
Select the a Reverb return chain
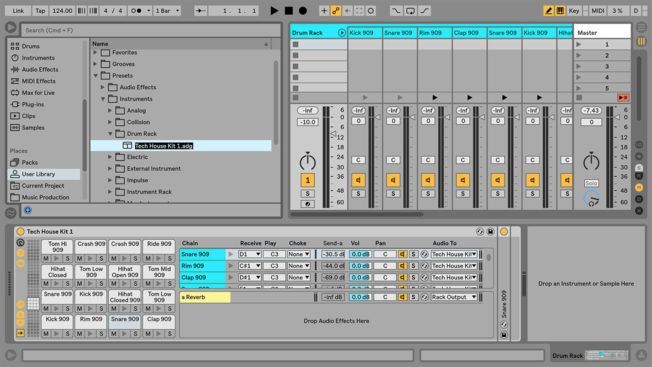pos(205,297)
